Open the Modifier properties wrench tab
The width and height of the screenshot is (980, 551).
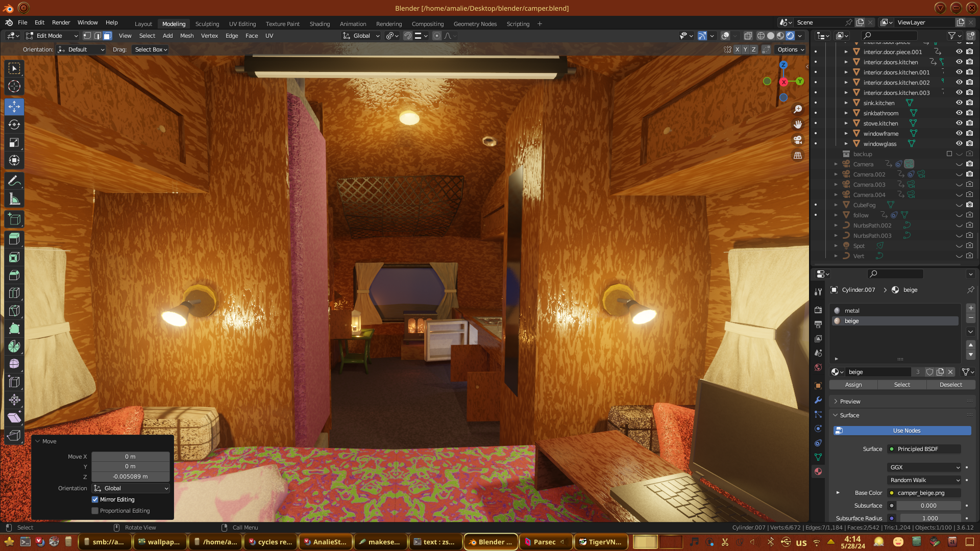click(818, 400)
